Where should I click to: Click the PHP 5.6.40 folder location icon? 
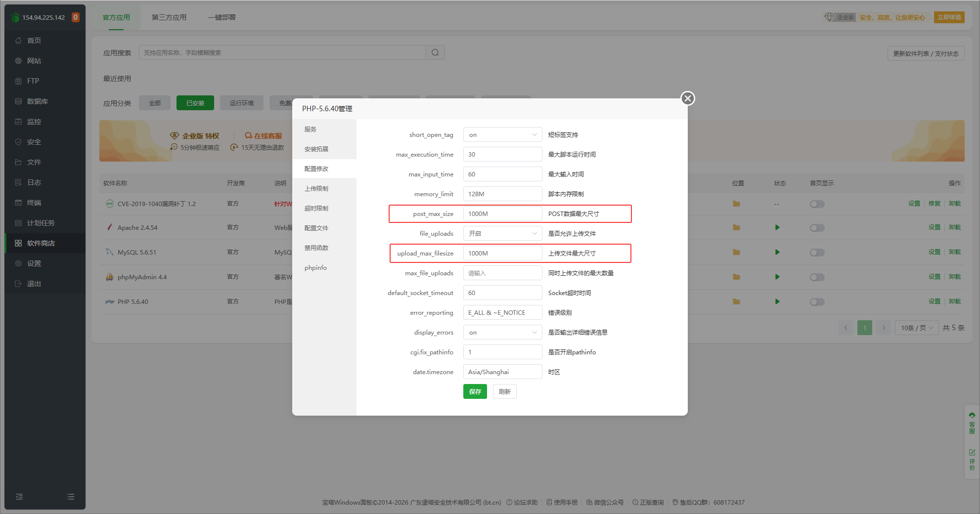[736, 301]
